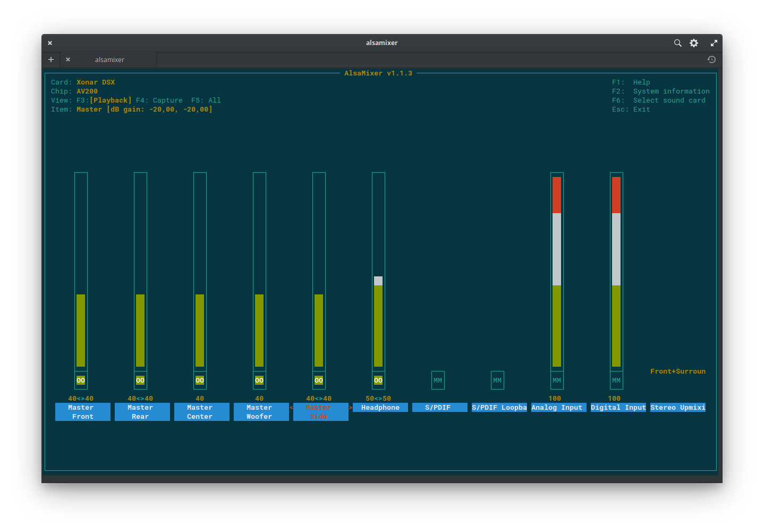The image size is (764, 532).
Task: Switch to the F5 All view
Action: [206, 100]
